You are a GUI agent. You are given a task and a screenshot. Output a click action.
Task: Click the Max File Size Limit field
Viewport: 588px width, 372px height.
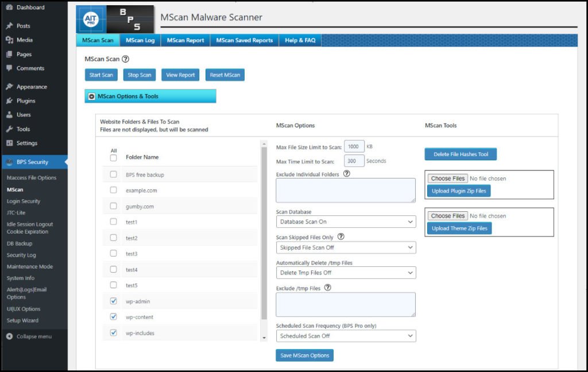pyautogui.click(x=354, y=147)
